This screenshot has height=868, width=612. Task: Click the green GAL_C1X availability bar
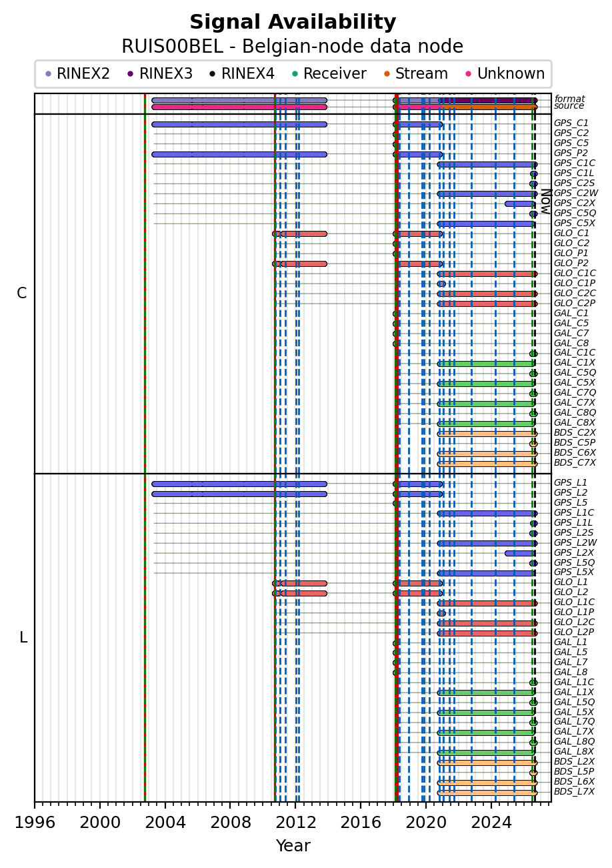pyautogui.click(x=487, y=364)
